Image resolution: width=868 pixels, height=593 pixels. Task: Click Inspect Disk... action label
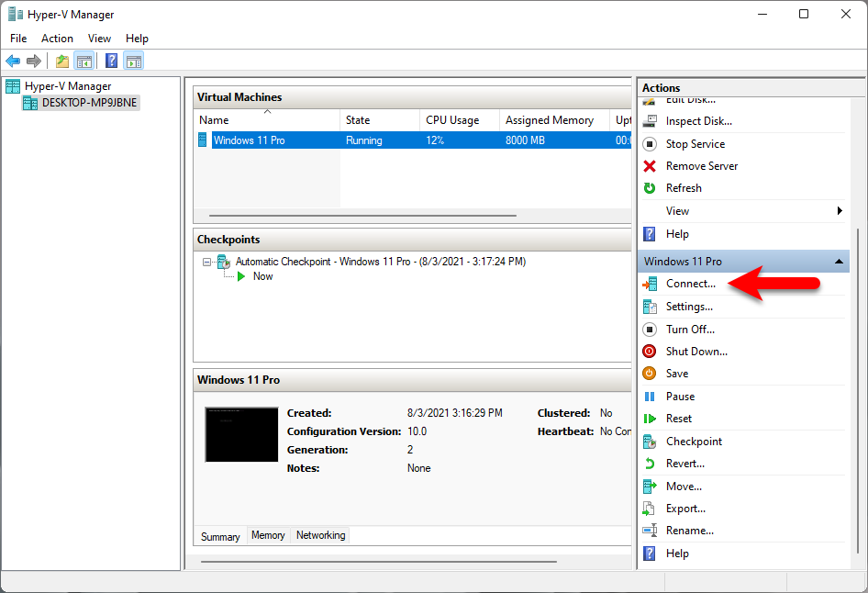[x=698, y=121]
